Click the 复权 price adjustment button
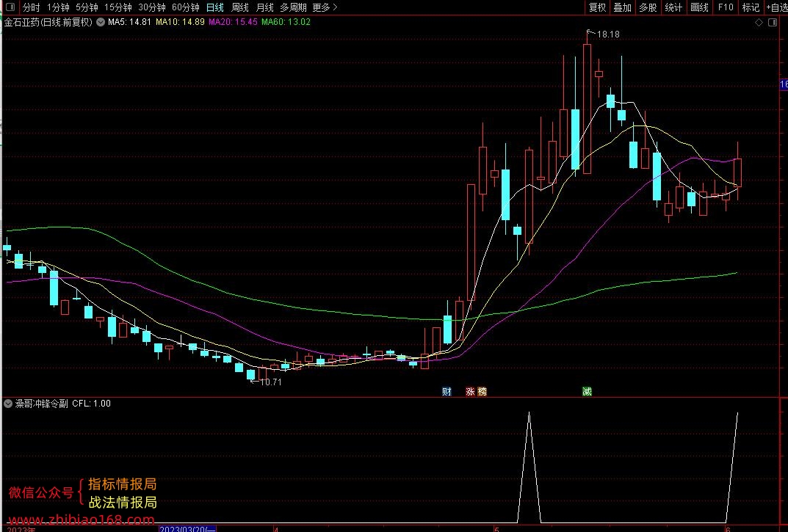Image resolution: width=788 pixels, height=532 pixels. 598,7
